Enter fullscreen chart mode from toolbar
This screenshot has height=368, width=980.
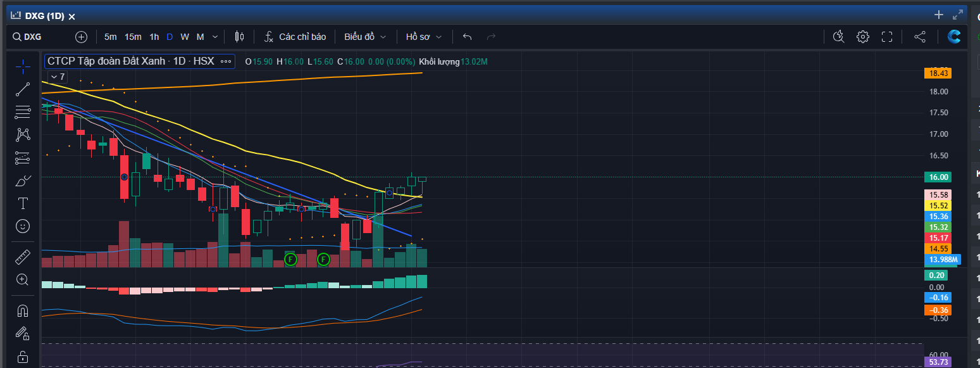tap(887, 37)
